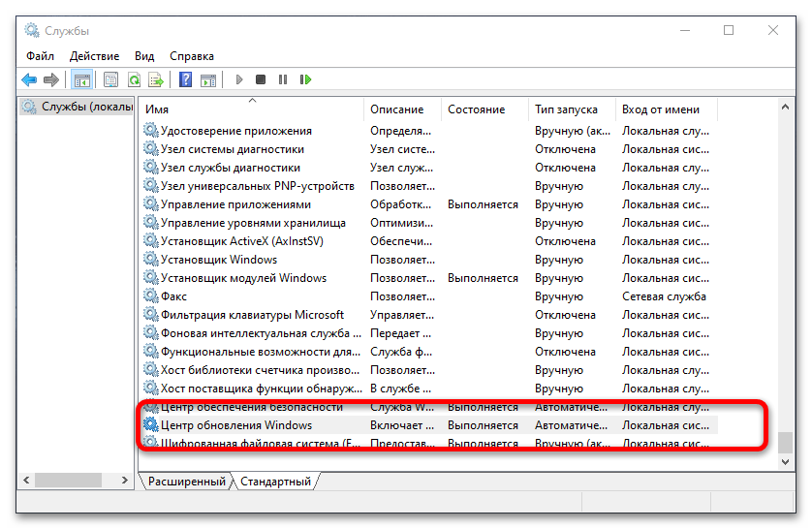Click the Restart service icon
This screenshot has width=812, height=529.
click(x=305, y=79)
